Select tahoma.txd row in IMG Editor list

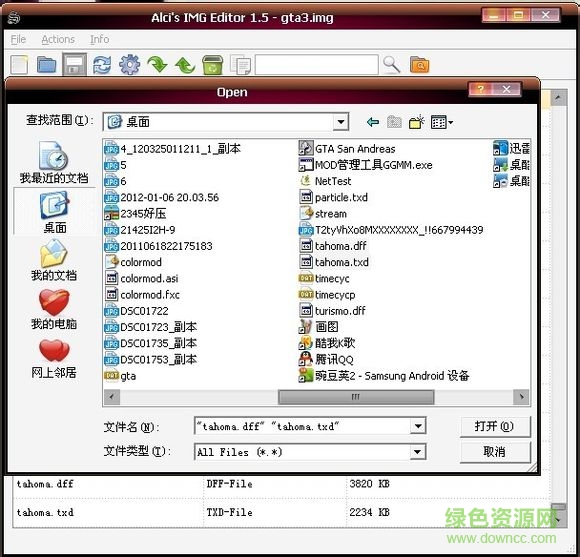click(x=281, y=513)
